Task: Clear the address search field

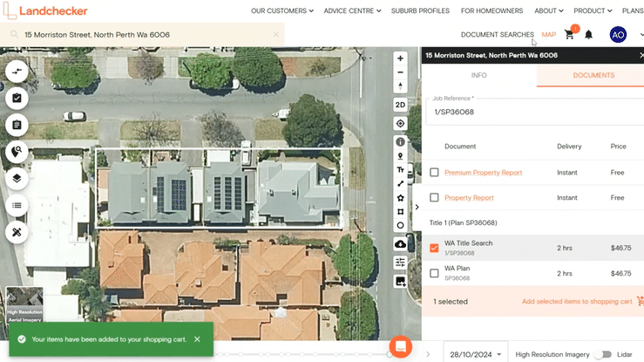Action: 276,35
